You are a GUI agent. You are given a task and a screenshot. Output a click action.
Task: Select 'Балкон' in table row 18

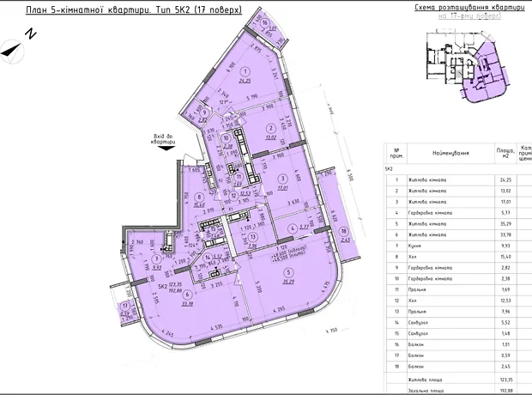coord(416,367)
